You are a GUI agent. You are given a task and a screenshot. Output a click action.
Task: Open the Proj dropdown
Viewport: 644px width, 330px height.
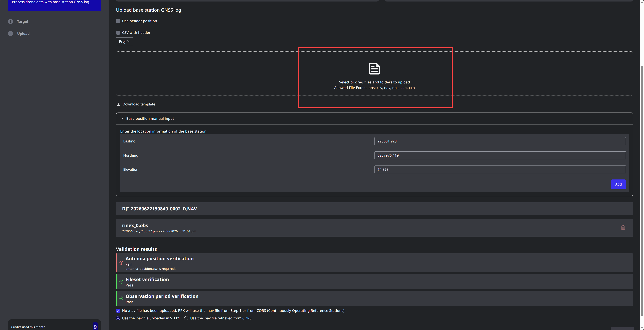(124, 42)
